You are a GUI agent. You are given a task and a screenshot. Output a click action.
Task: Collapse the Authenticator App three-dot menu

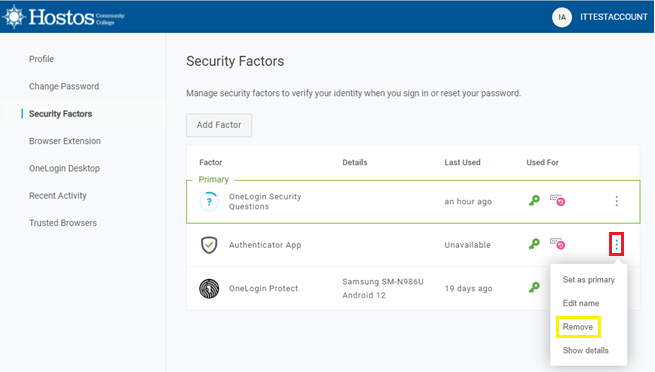pyautogui.click(x=617, y=244)
